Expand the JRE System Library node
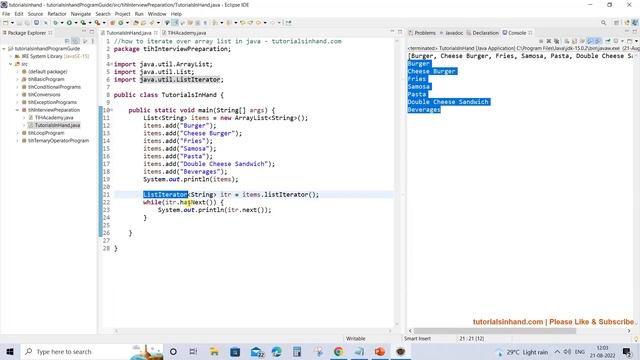Screen dimensions: 640x360 11,56
